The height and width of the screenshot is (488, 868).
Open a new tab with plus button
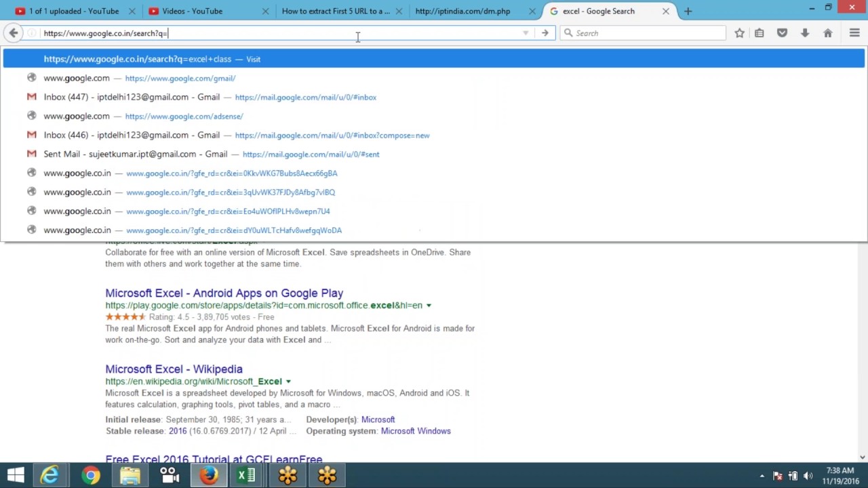(x=688, y=11)
